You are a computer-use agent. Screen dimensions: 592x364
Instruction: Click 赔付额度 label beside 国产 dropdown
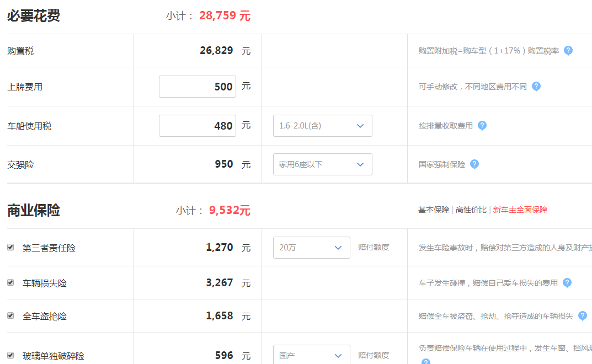pyautogui.click(x=374, y=355)
